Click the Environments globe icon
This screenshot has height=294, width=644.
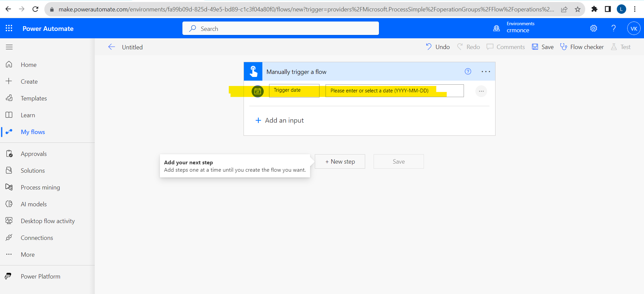(497, 28)
